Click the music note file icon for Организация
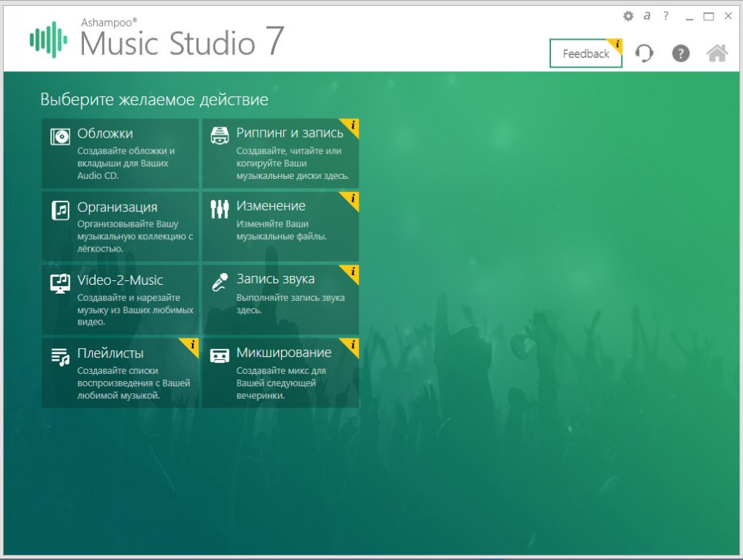This screenshot has height=560, width=743. [x=60, y=210]
